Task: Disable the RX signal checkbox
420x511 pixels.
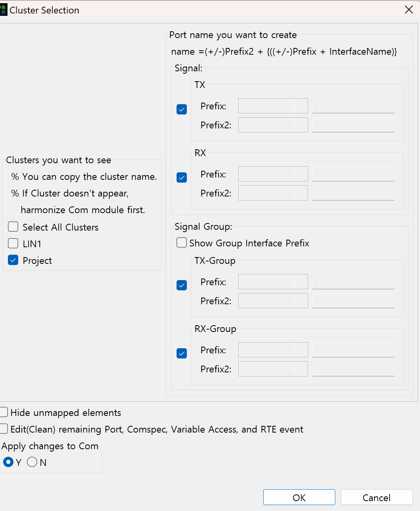Action: [x=182, y=177]
